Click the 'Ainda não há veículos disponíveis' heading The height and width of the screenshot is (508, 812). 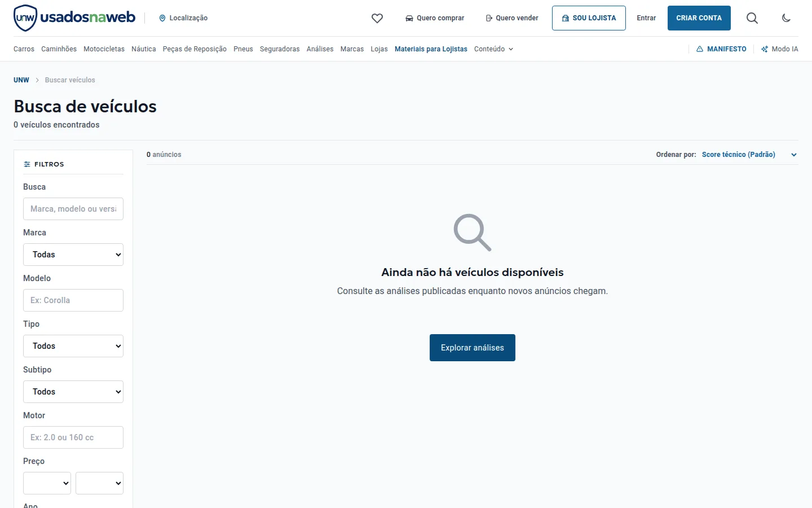click(x=473, y=272)
